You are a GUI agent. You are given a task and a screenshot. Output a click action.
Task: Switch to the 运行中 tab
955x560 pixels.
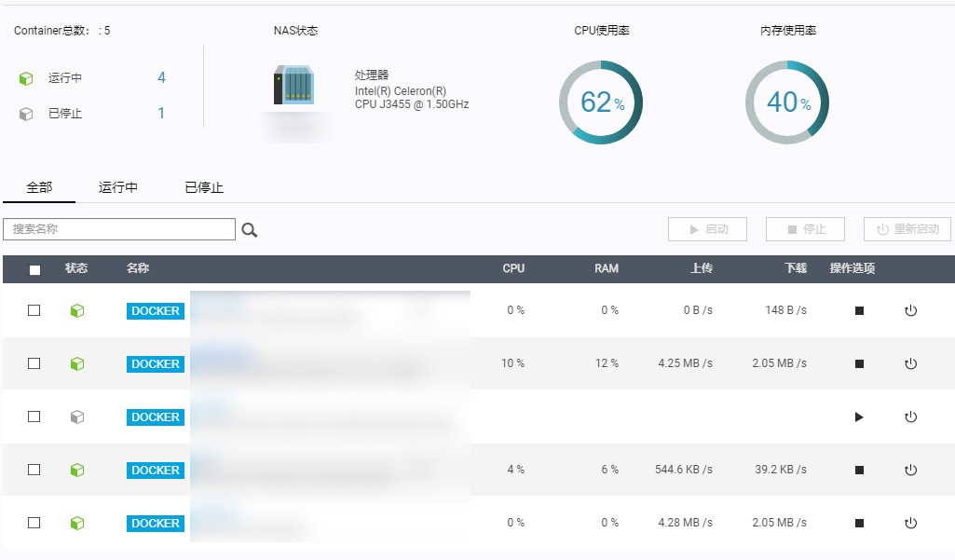coord(118,187)
